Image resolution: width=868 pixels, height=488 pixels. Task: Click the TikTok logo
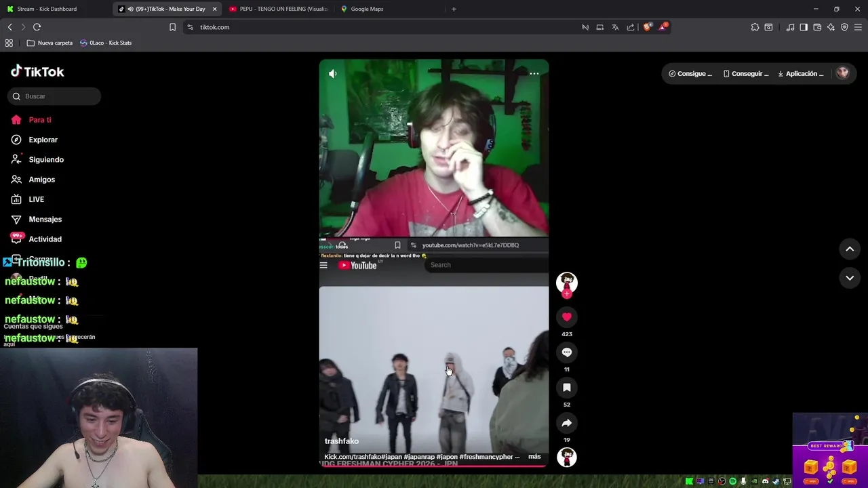(x=37, y=71)
